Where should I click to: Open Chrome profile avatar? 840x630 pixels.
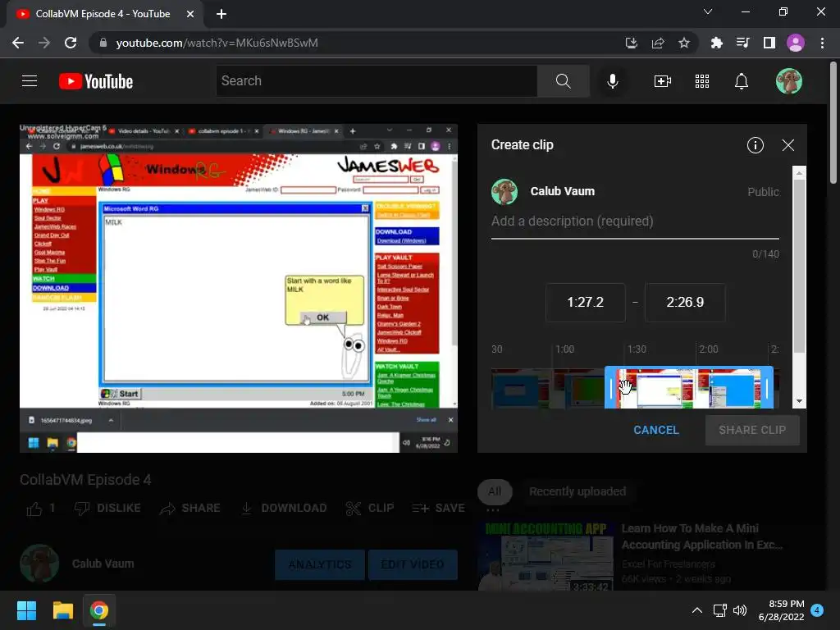pyautogui.click(x=796, y=43)
